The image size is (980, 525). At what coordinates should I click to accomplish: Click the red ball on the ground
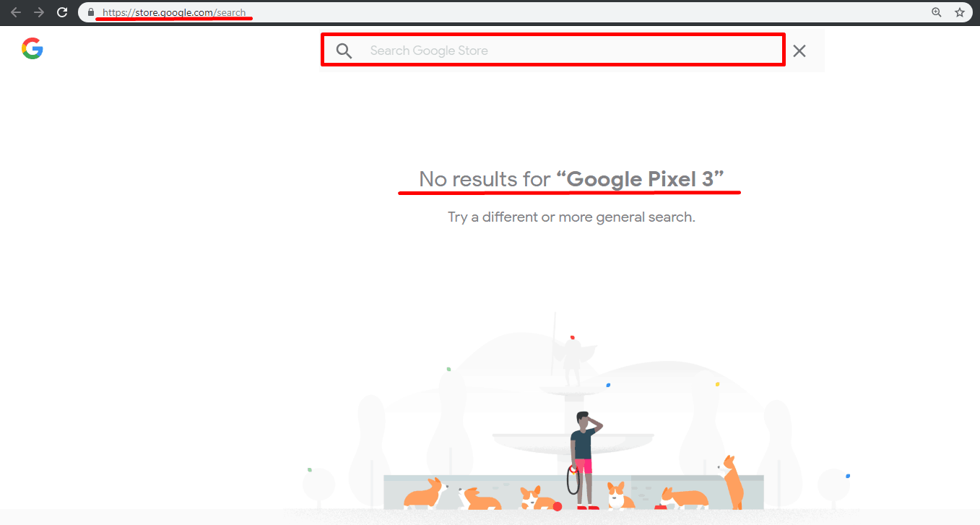point(558,506)
